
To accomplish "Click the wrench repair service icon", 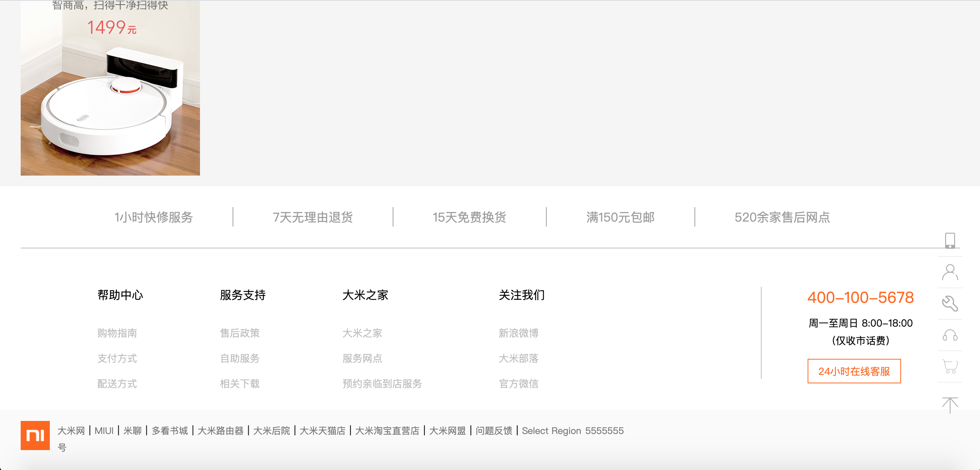I will tap(950, 304).
